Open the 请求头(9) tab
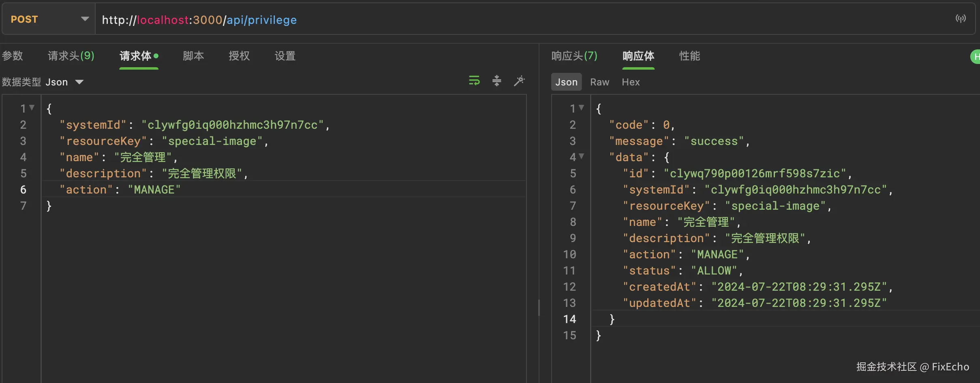The height and width of the screenshot is (383, 980). tap(71, 56)
